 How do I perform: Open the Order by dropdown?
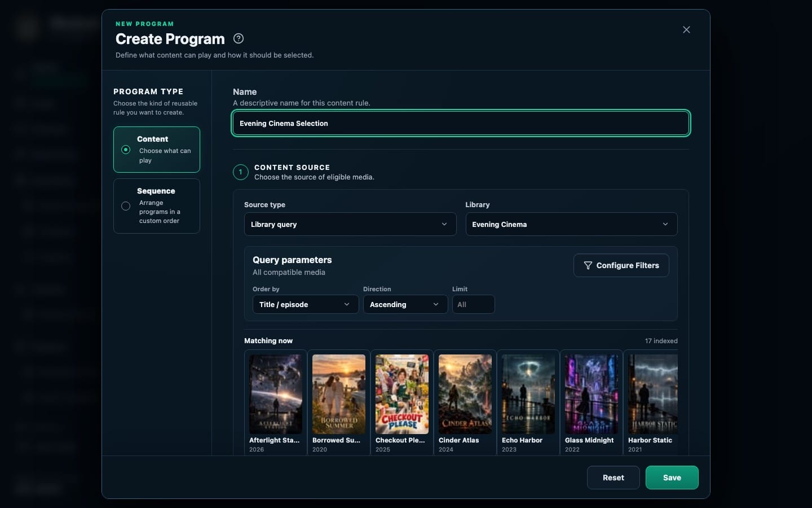pos(305,304)
